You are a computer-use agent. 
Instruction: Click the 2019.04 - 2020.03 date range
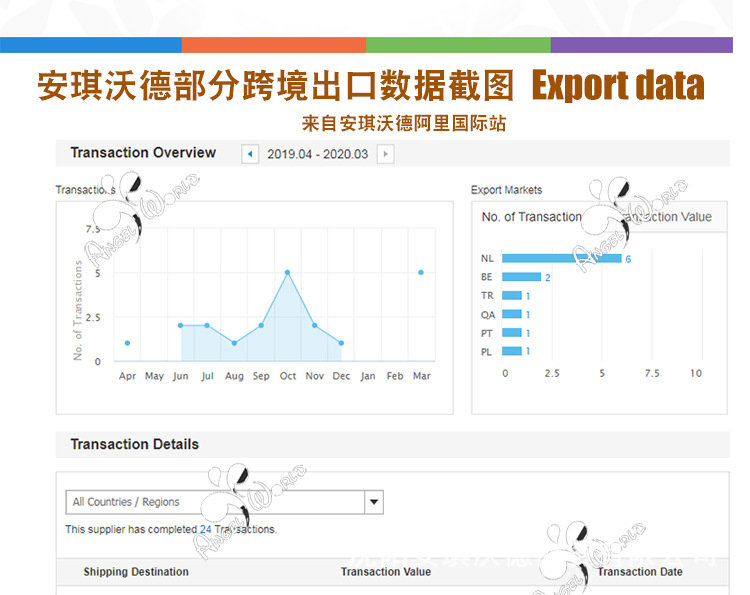click(x=318, y=154)
